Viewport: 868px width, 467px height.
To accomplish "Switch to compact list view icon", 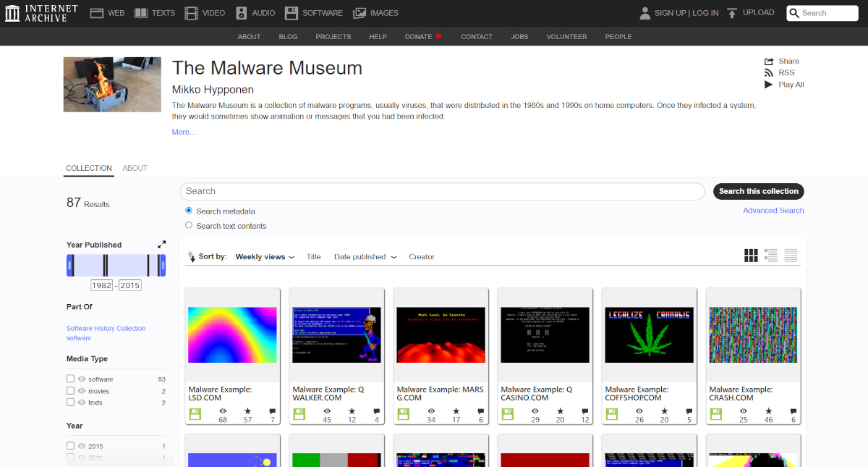I will click(x=791, y=256).
